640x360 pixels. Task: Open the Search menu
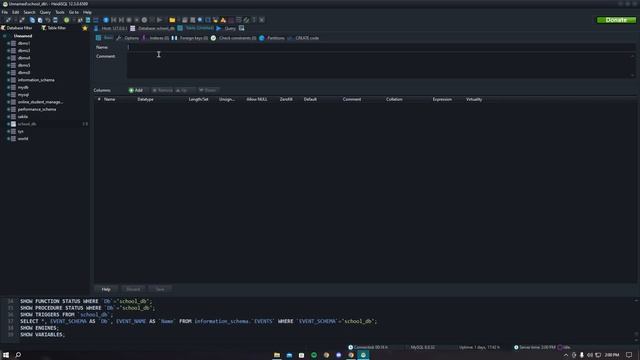pyautogui.click(x=29, y=12)
